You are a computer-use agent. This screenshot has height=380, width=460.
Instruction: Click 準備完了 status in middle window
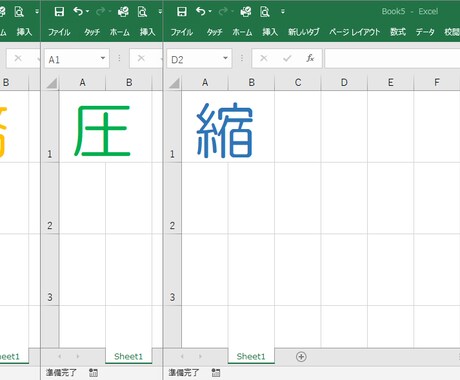pos(61,373)
